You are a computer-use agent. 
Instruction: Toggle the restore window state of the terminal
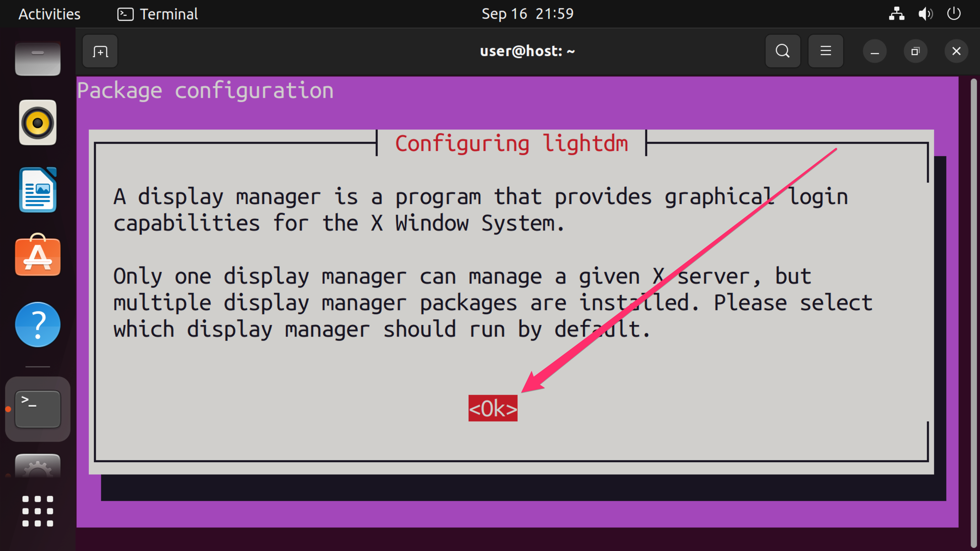click(916, 51)
